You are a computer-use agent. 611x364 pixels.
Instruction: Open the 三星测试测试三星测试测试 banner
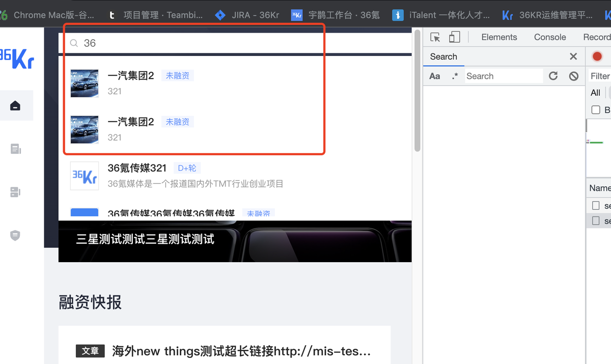click(235, 241)
